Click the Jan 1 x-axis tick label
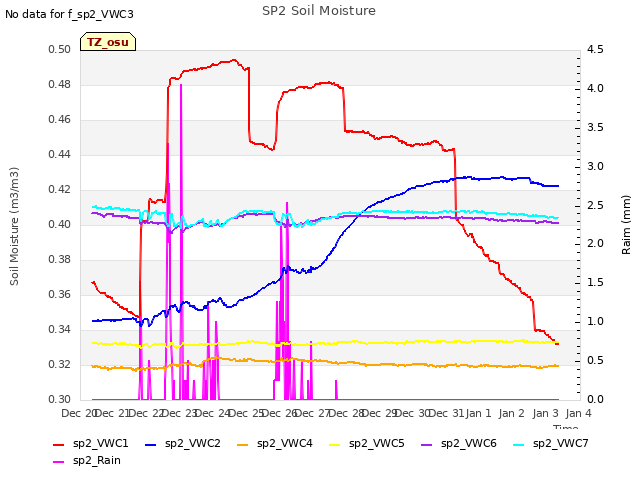This screenshot has width=640, height=480. tap(478, 413)
